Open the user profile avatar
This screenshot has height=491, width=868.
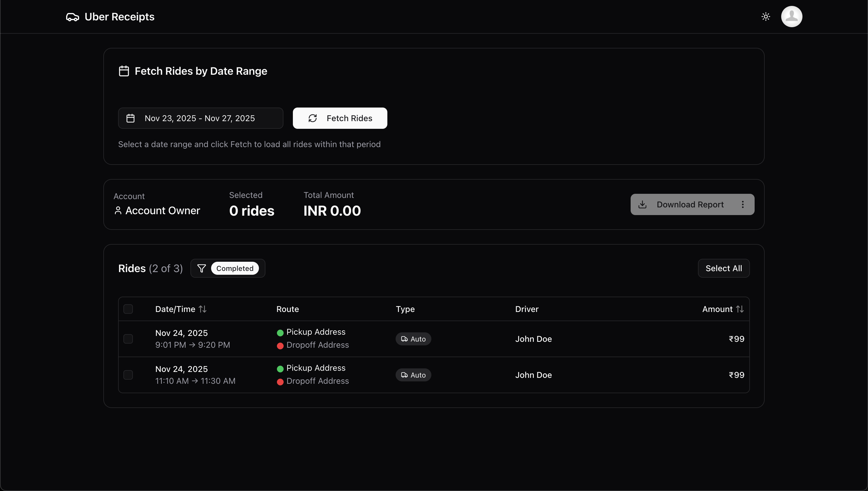(792, 17)
